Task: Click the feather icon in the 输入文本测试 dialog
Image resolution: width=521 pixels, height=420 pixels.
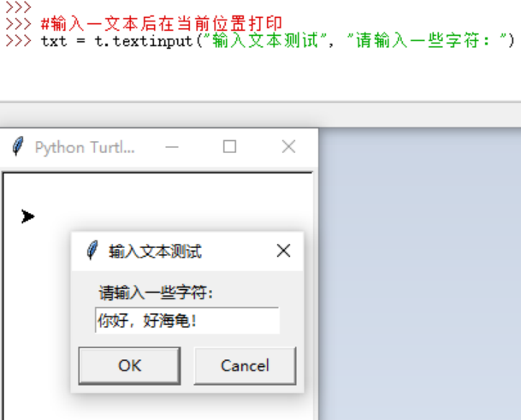Action: coord(92,251)
